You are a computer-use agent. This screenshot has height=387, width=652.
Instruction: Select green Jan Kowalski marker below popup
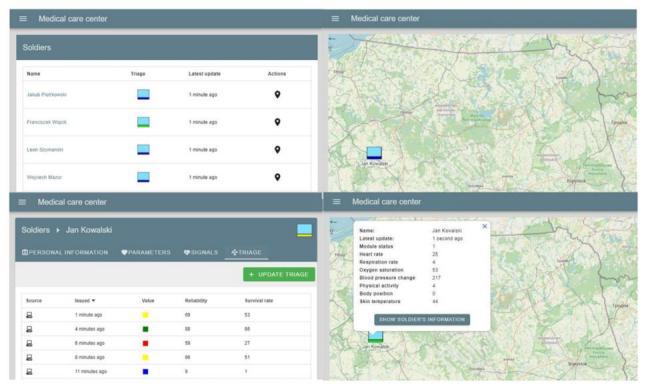[375, 337]
